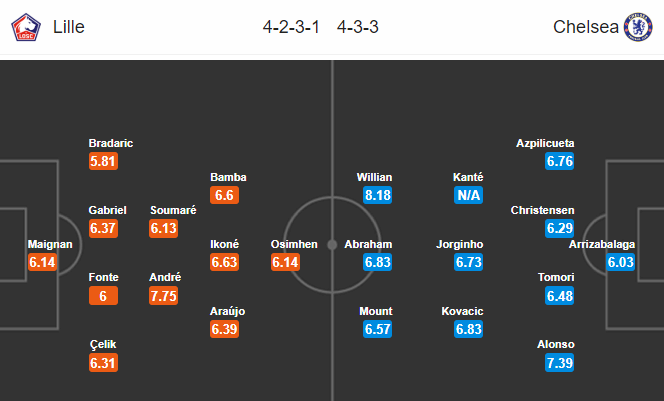Click Azpilicueta's player name
The height and width of the screenshot is (401, 664).
tap(545, 143)
